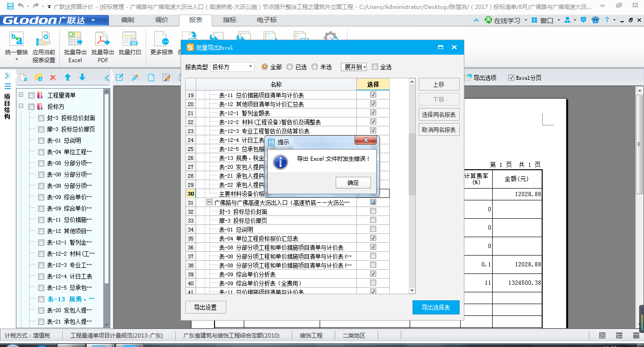Click the new report icon above the tree
Screen dimensions: 644x347
tap(24, 78)
